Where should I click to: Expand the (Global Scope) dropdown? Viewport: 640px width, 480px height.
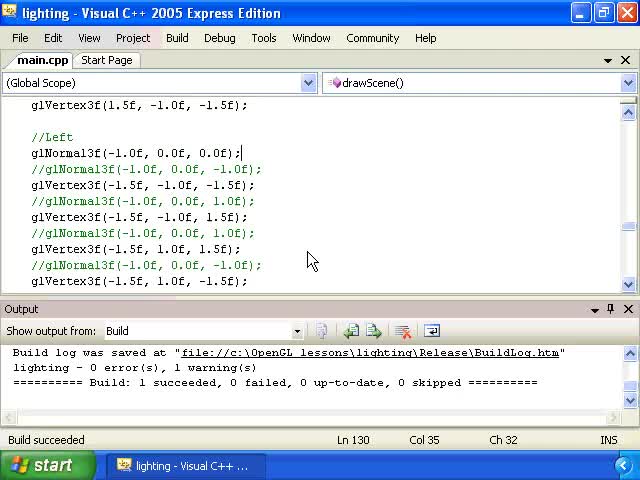(x=309, y=83)
